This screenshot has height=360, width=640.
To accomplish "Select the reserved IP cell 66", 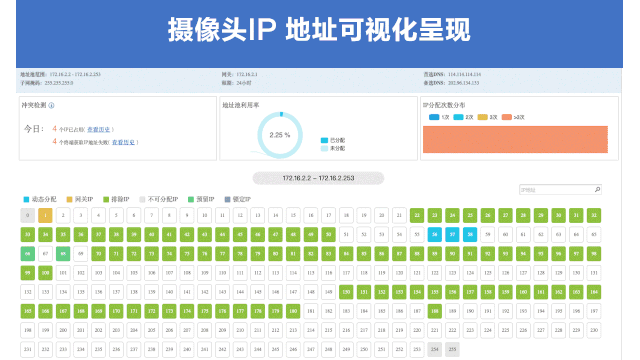I will click(28, 253).
